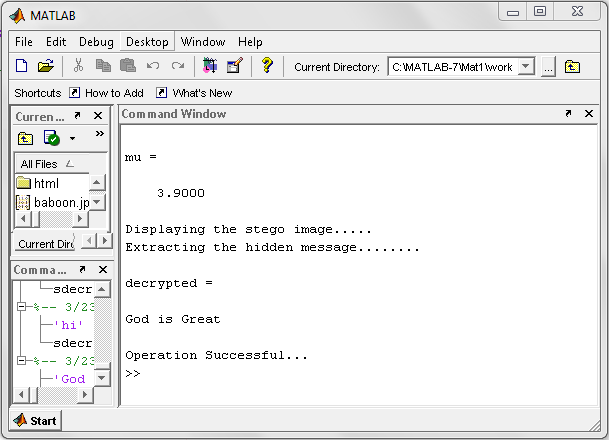Viewport: 609px width, 440px height.
Task: Expand the Current Directory path dropdown
Action: point(527,67)
